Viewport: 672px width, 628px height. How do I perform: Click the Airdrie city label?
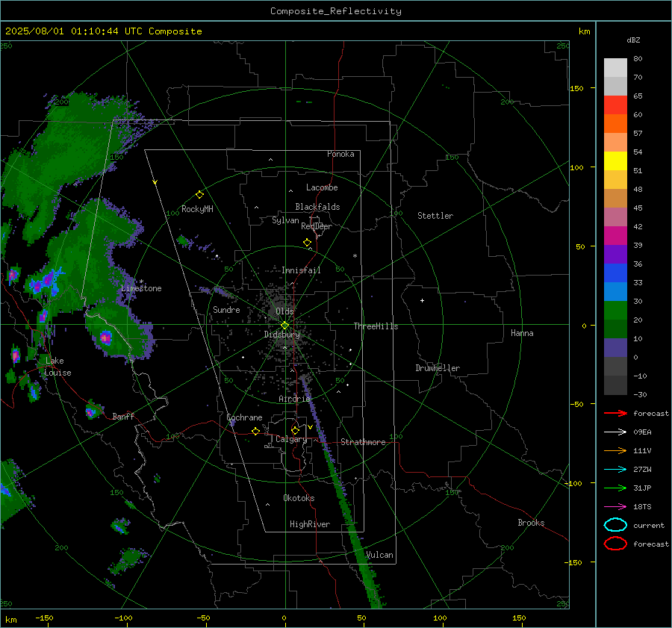point(294,399)
